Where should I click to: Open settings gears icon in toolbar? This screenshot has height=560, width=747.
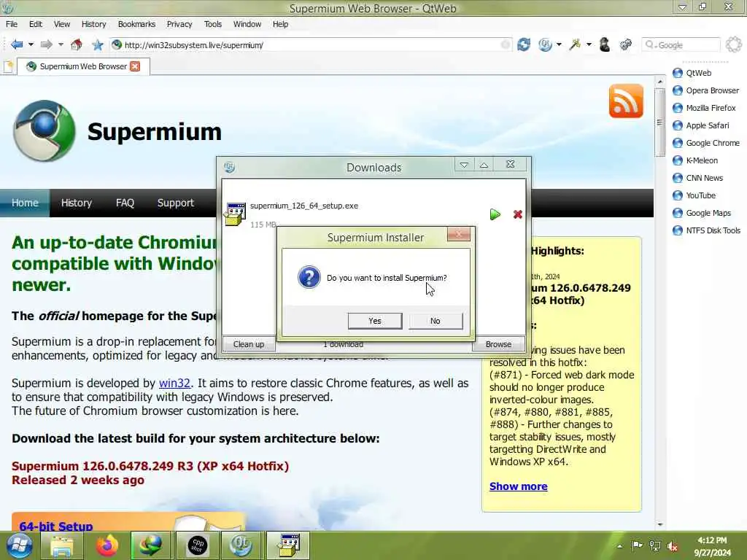click(625, 44)
